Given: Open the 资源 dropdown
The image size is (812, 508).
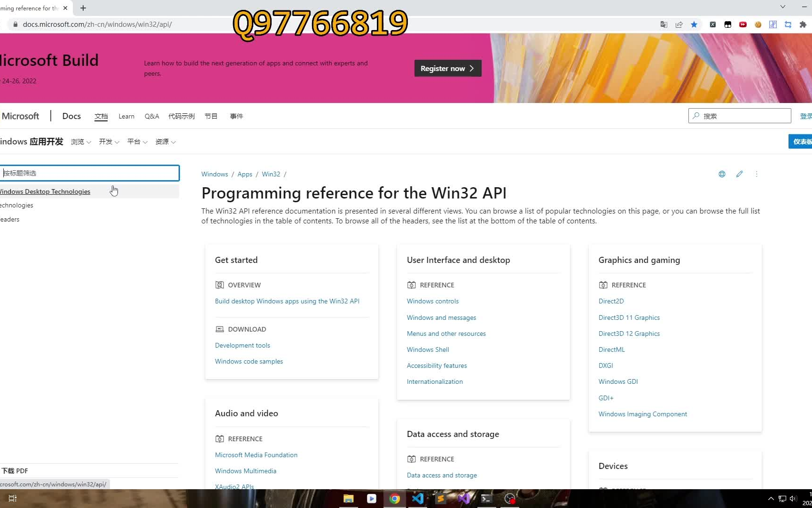Looking at the screenshot, I should click(165, 142).
